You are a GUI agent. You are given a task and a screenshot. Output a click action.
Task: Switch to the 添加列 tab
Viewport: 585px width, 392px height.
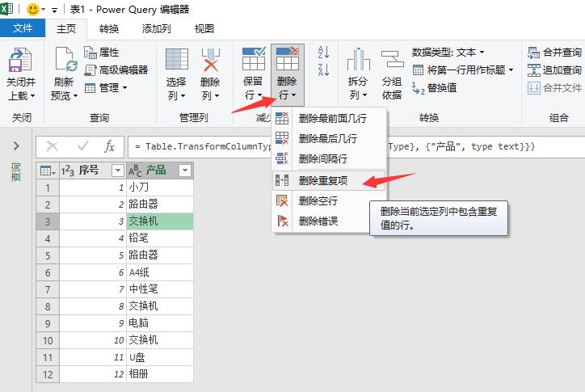point(156,29)
